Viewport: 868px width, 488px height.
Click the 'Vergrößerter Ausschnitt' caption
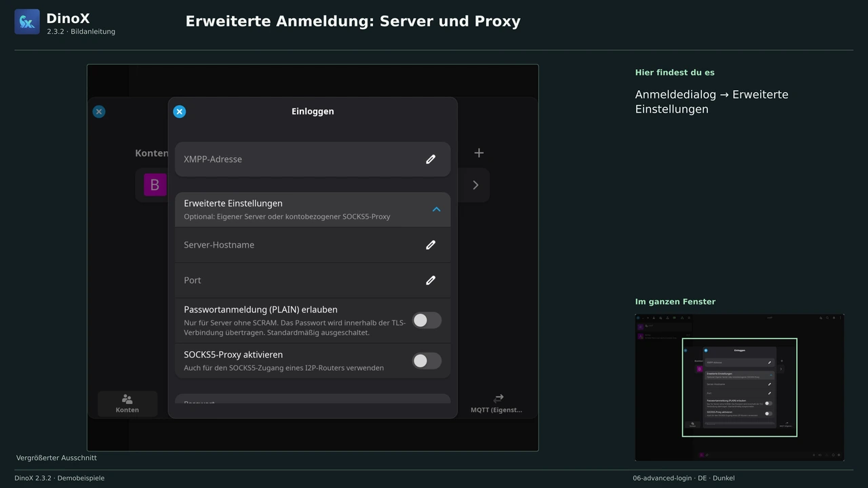click(x=56, y=458)
